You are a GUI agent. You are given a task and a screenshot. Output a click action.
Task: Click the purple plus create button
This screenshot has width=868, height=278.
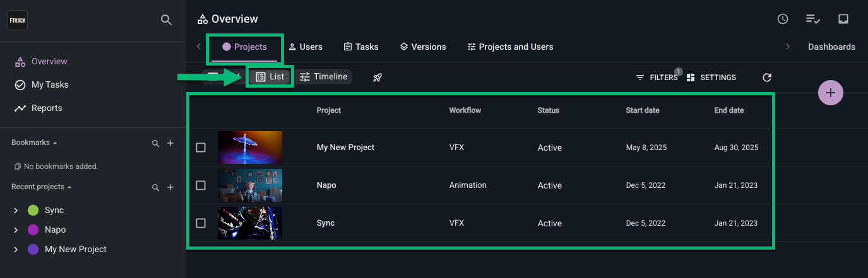(830, 93)
